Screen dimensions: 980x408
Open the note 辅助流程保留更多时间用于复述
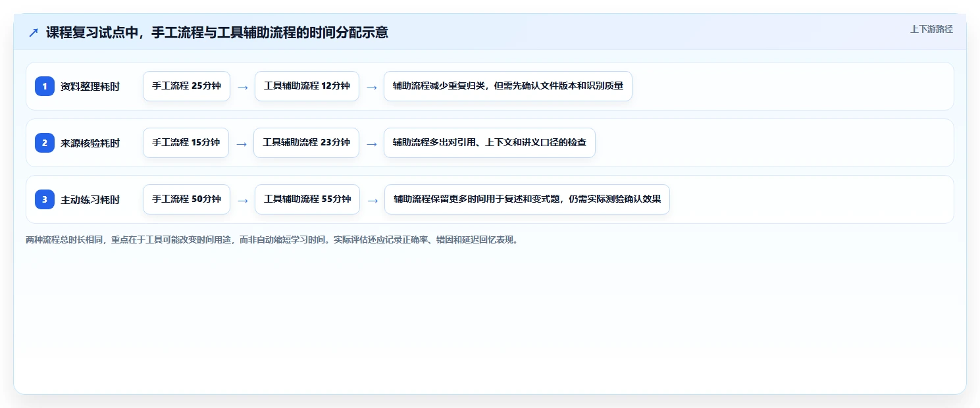click(527, 199)
